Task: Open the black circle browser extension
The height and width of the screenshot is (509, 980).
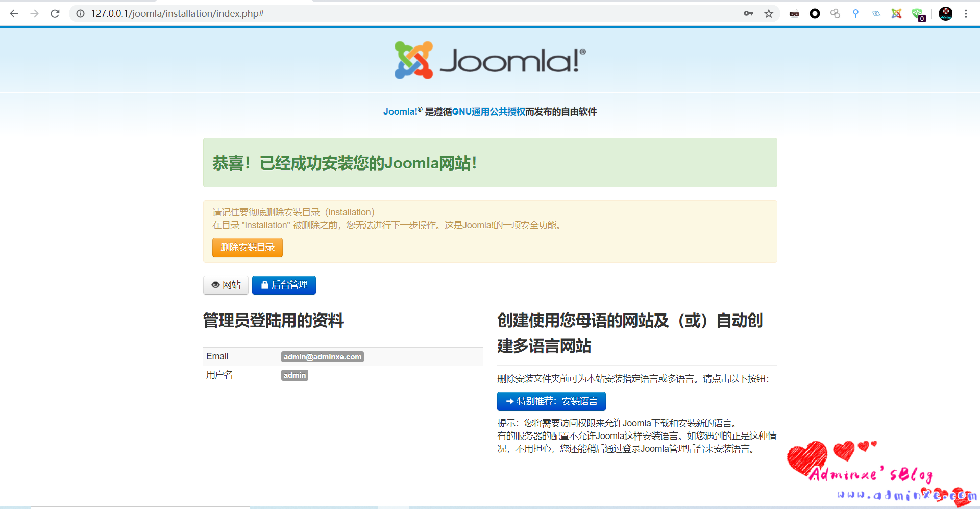Action: [x=815, y=14]
